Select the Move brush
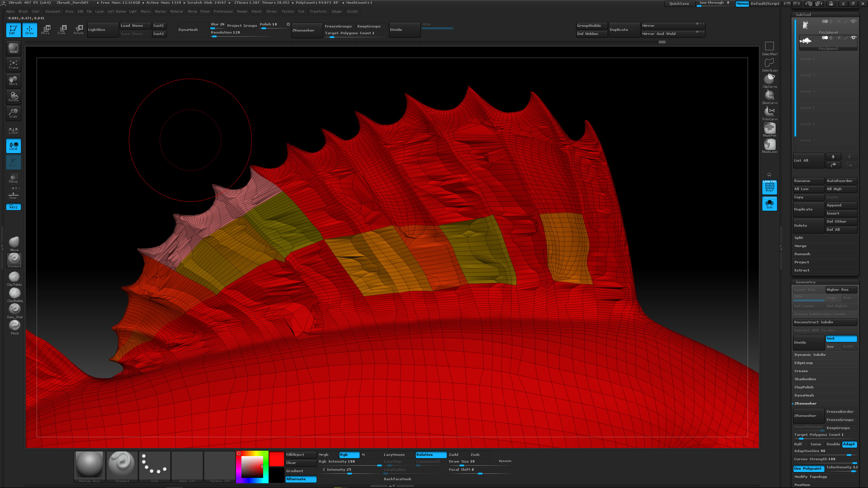This screenshot has height=488, width=868. pyautogui.click(x=14, y=244)
